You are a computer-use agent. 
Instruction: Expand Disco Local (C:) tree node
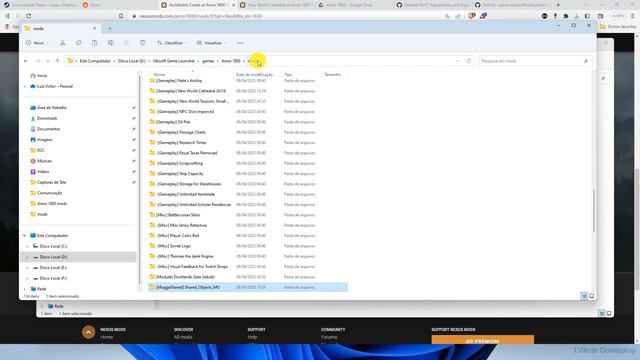27,246
